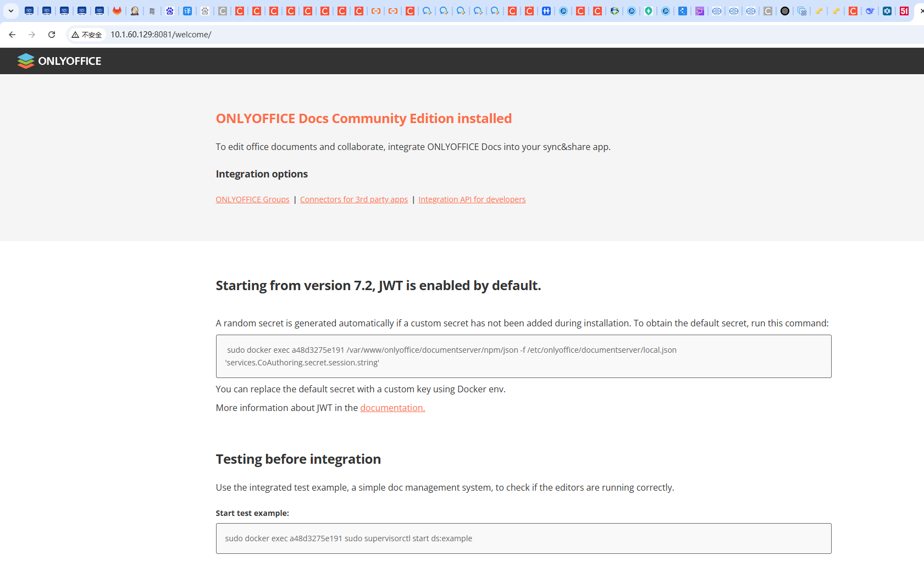Click the 'Integration options' subheading

coord(262,174)
